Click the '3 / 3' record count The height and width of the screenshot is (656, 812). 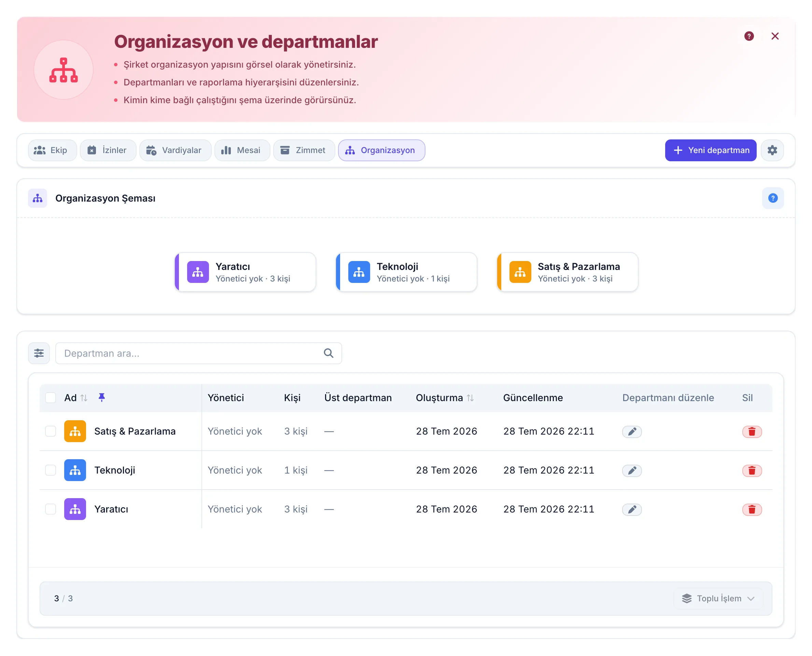click(x=63, y=598)
